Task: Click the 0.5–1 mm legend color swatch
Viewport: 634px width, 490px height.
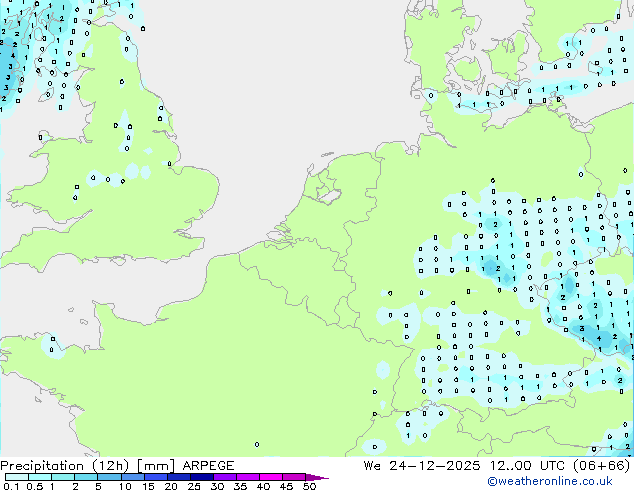Action: click(40, 477)
